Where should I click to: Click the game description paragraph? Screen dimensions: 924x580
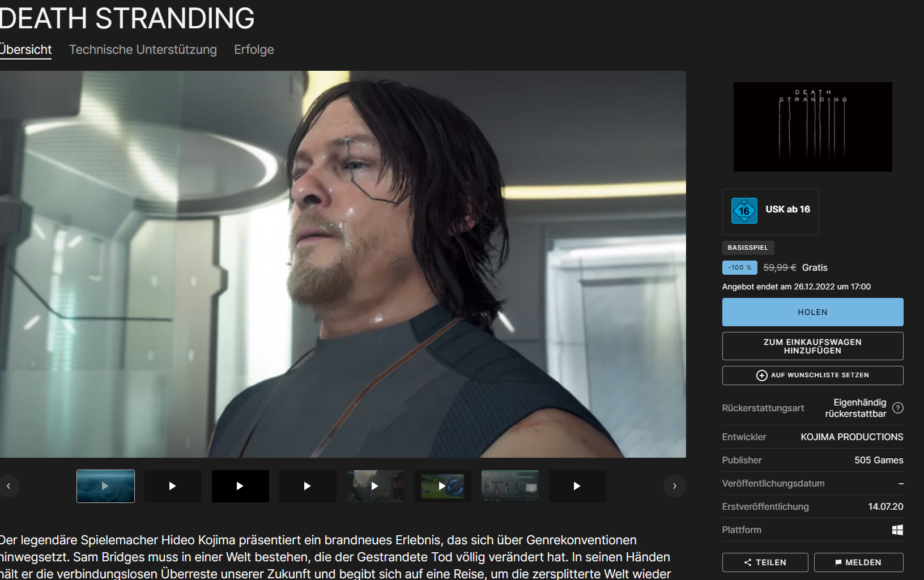[335, 557]
